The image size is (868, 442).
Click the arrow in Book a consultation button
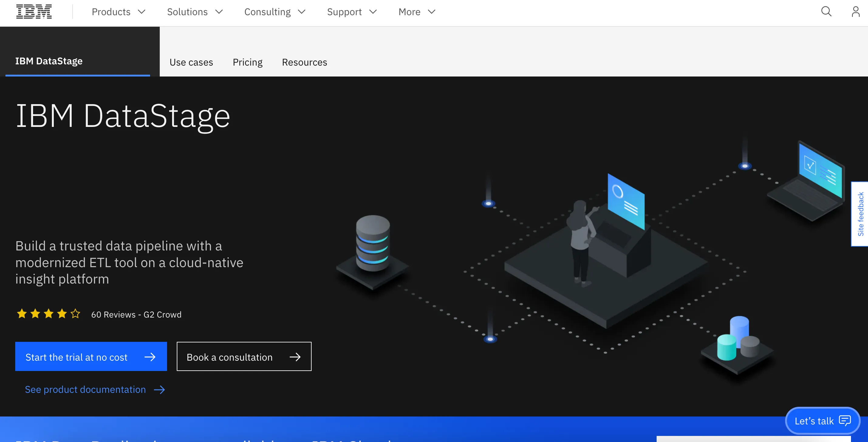(x=295, y=357)
